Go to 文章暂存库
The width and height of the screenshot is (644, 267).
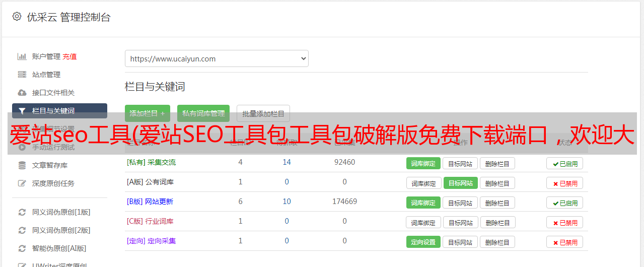(50, 165)
